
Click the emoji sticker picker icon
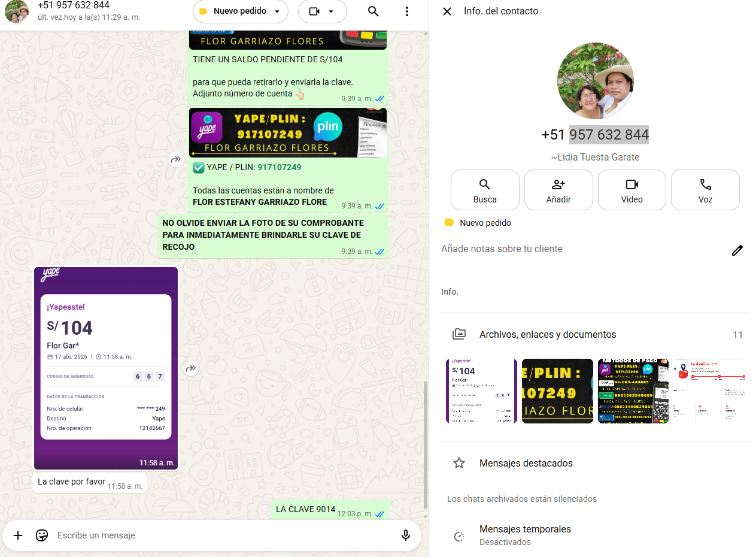tap(42, 535)
